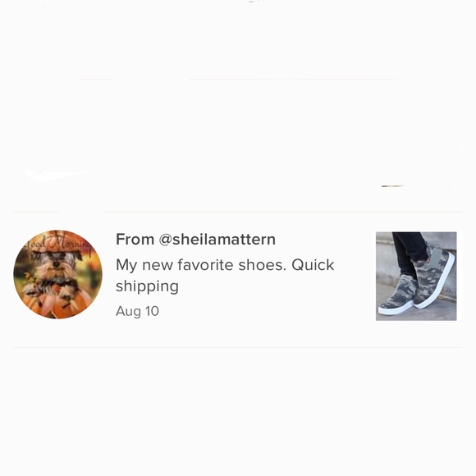Click the divider line below the review
The image size is (476, 476).
(238, 346)
